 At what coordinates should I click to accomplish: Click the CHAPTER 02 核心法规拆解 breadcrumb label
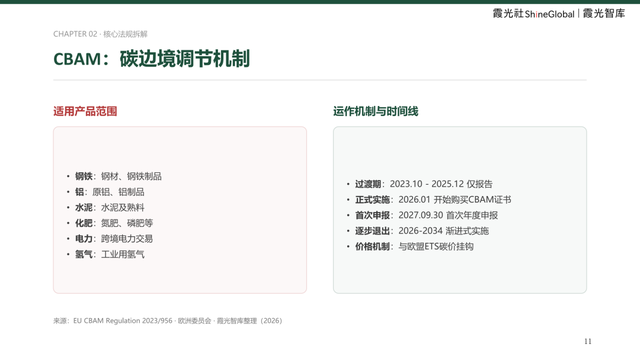(x=100, y=34)
